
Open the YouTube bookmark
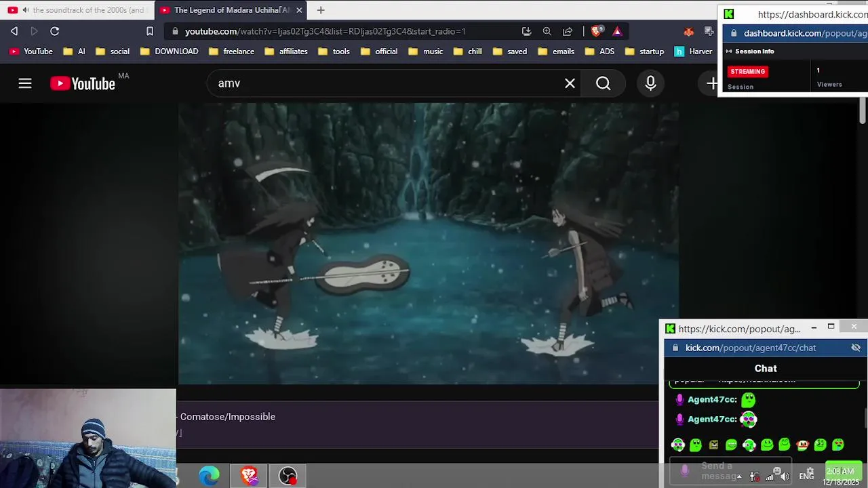point(31,52)
